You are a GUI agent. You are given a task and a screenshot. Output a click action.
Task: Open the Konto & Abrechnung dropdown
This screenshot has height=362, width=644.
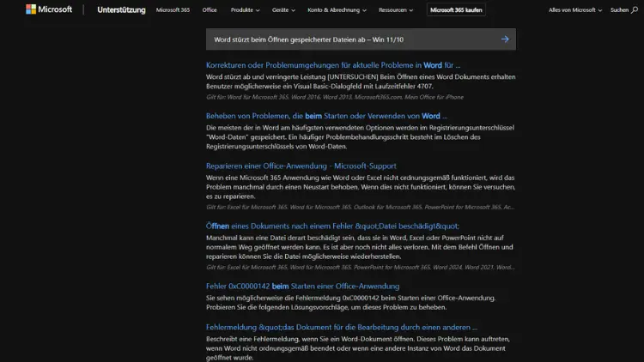[x=337, y=10]
